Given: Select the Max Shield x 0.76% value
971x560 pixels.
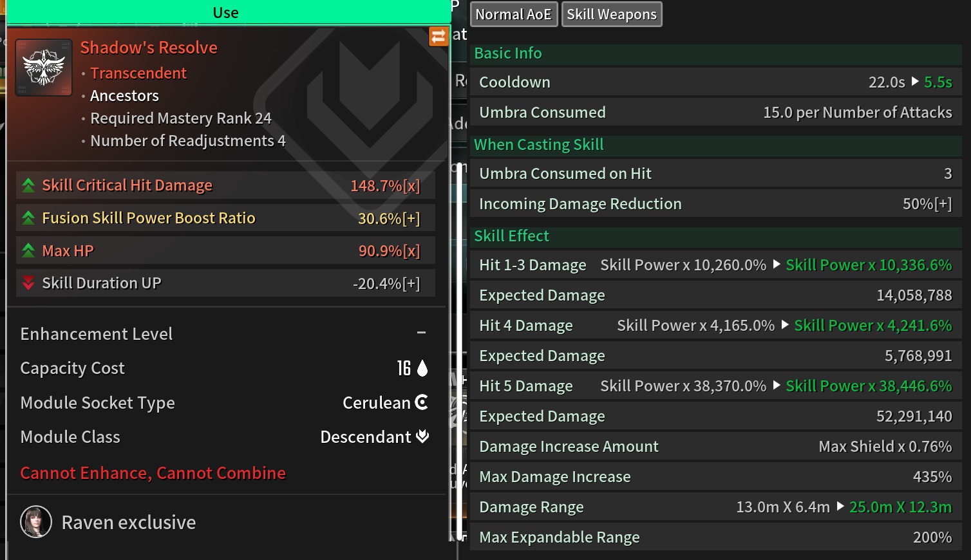Looking at the screenshot, I should pyautogui.click(x=885, y=447).
